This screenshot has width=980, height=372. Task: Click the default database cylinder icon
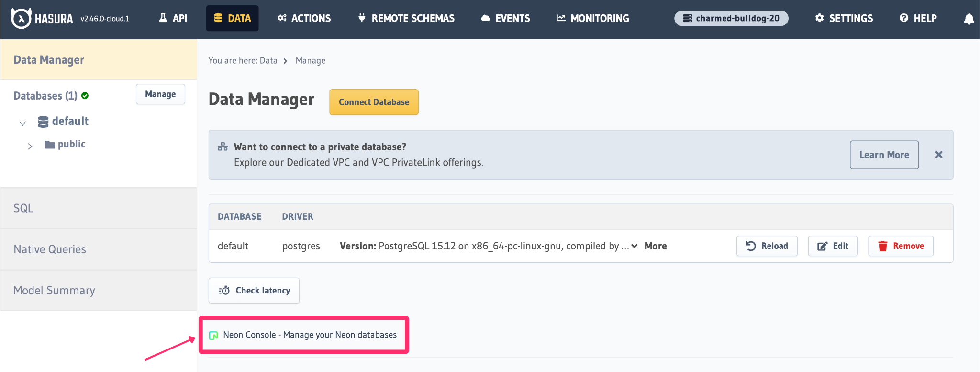(43, 122)
